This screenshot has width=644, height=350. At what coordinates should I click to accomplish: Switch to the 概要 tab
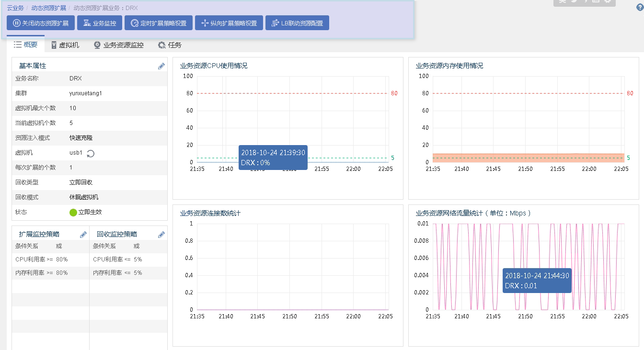pos(26,45)
